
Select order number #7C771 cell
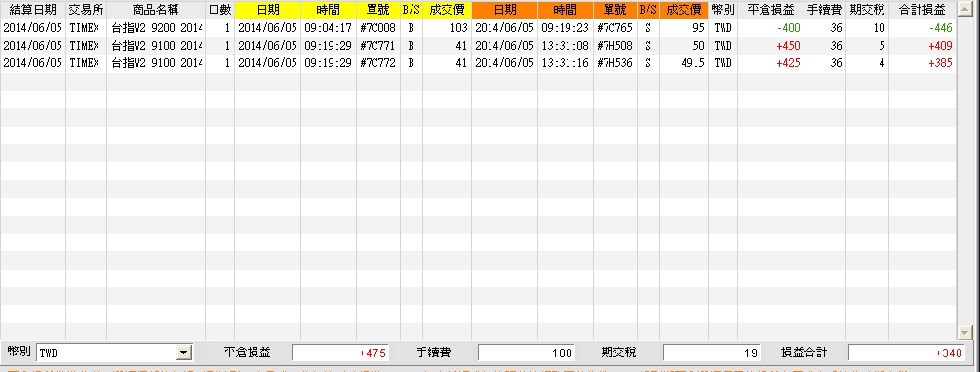378,46
